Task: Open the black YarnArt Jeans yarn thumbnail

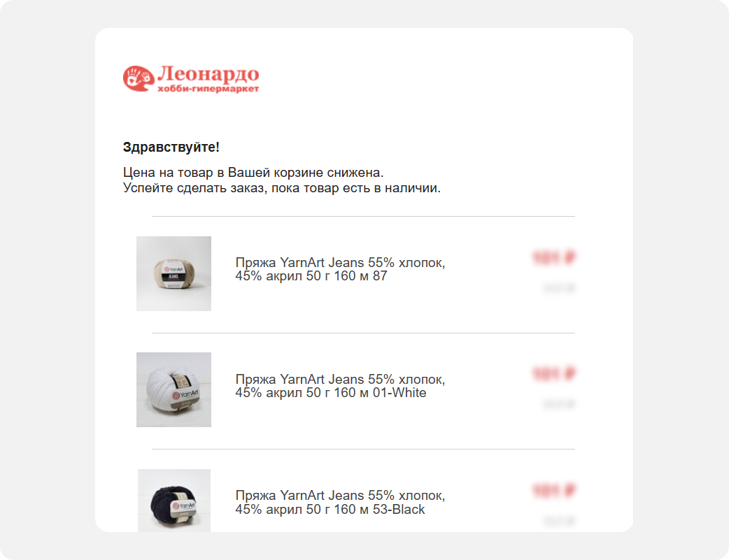Action: [x=174, y=501]
